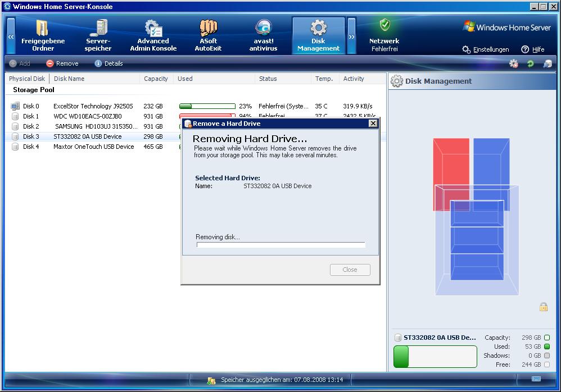561x392 pixels.
Task: Open Einstellungen settings
Action: (x=486, y=49)
